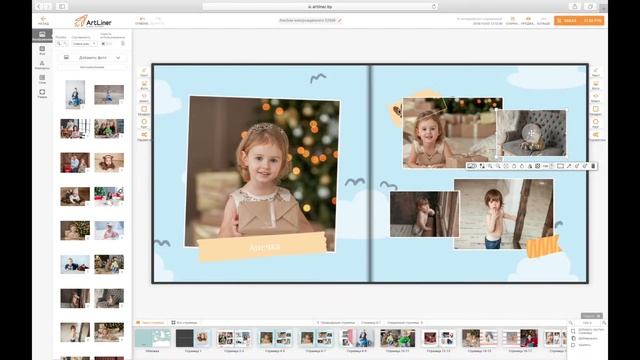Switch to the all-pages grid tab
Screen dimensions: 640x360
[184, 322]
